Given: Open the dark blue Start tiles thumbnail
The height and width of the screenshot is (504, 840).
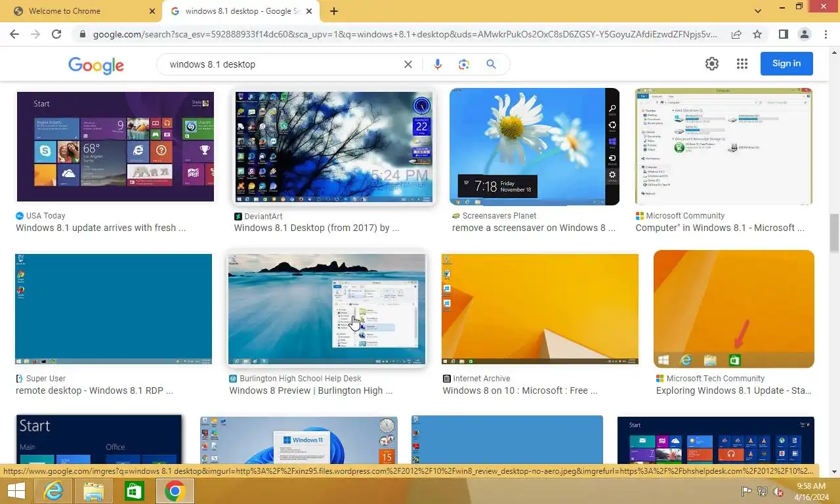Looking at the screenshot, I should (716, 440).
